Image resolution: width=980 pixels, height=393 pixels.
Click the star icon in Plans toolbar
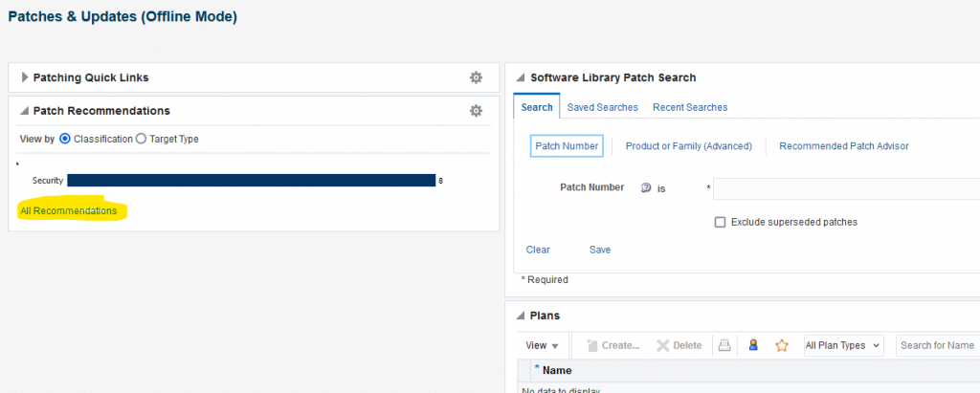[x=781, y=345]
